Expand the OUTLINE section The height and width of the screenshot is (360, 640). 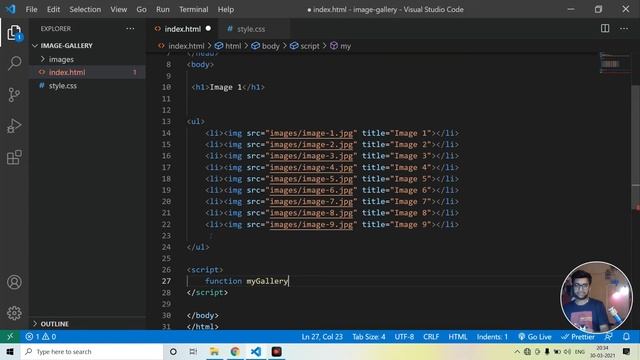point(54,324)
